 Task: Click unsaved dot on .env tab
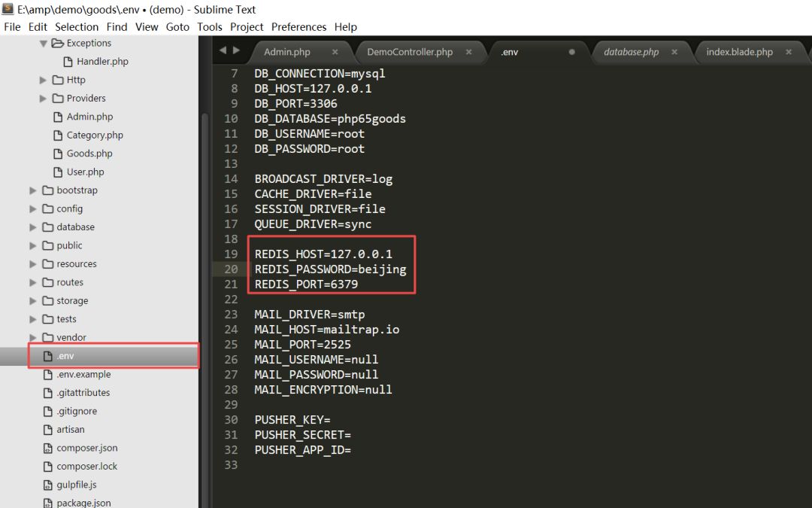tap(572, 52)
